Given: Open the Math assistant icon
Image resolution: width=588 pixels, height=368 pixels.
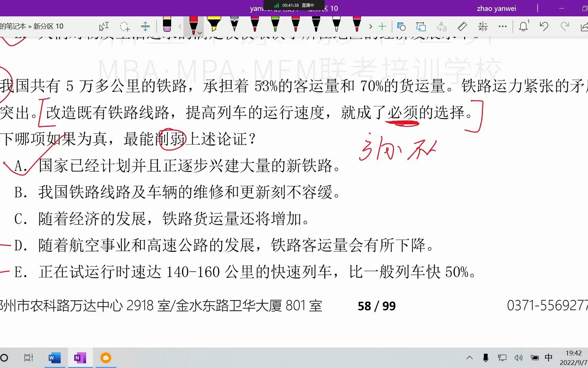Looking at the screenshot, I should click(x=483, y=26).
